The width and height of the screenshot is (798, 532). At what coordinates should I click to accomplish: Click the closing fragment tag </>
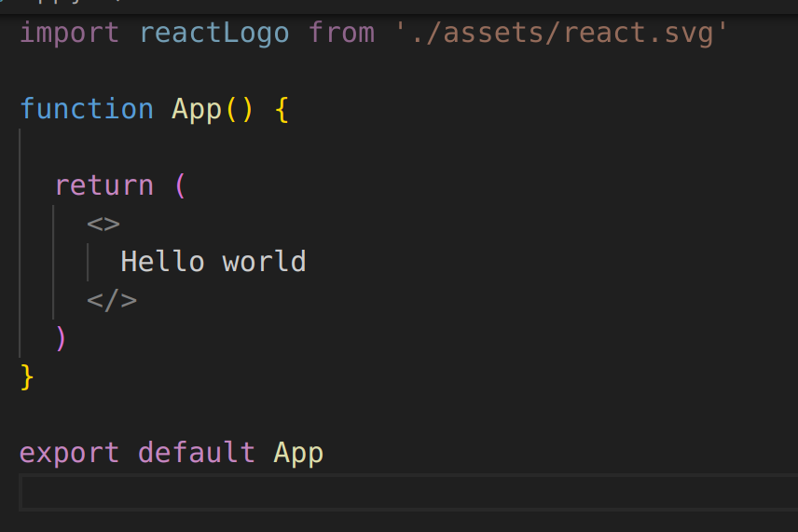pyautogui.click(x=112, y=300)
